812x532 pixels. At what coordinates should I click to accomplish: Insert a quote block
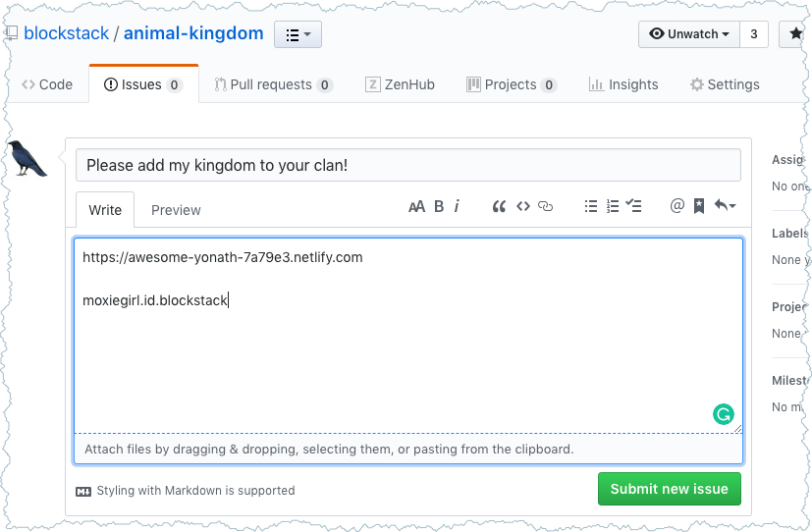[x=499, y=206]
